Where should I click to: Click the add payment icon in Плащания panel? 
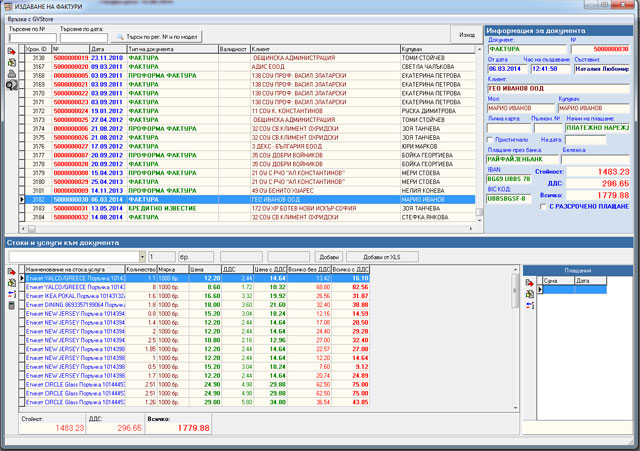[529, 282]
